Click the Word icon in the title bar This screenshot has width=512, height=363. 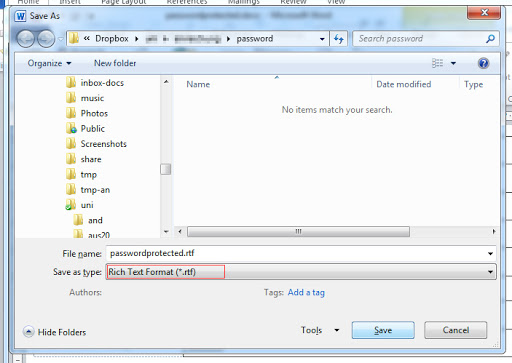coord(21,16)
